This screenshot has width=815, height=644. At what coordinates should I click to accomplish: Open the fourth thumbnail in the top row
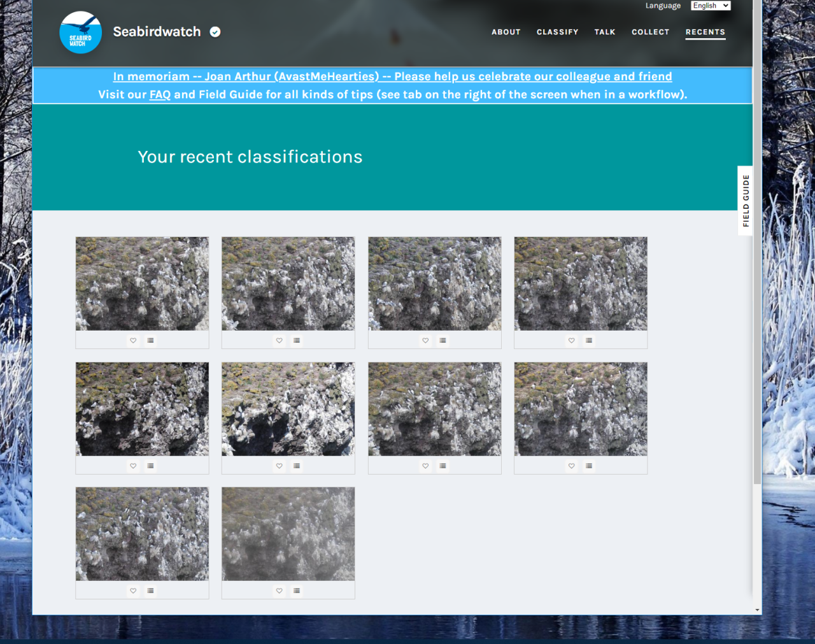(x=581, y=283)
